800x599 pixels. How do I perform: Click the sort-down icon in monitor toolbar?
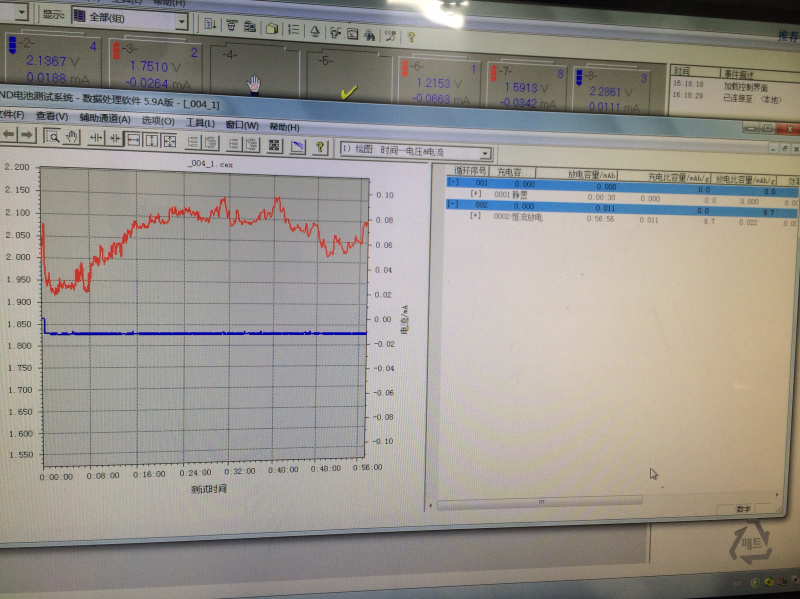210,24
